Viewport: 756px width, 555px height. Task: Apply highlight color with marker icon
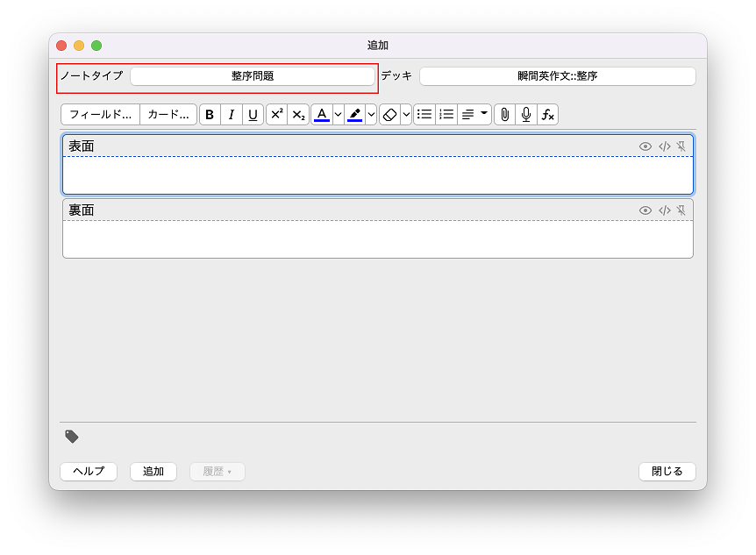click(x=355, y=115)
